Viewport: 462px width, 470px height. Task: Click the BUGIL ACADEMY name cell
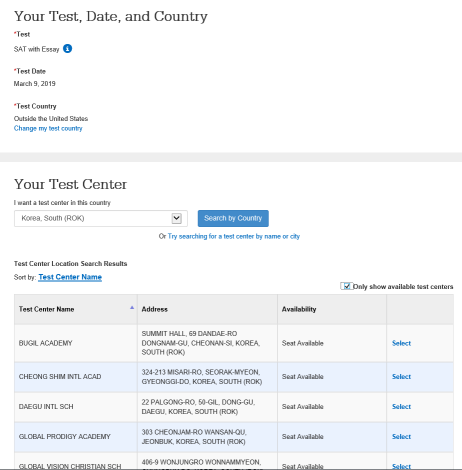pos(76,343)
